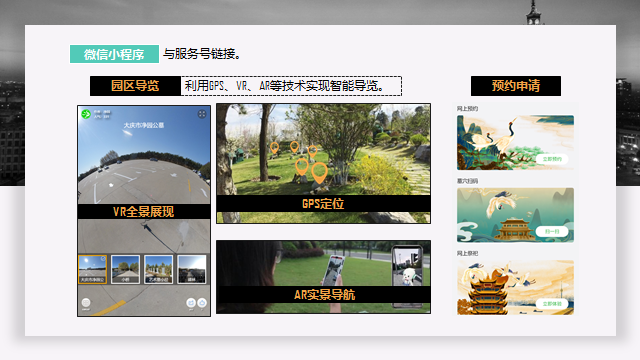This screenshot has width=640, height=360.
Task: Click the text 与服务号链接
Action: (x=201, y=53)
